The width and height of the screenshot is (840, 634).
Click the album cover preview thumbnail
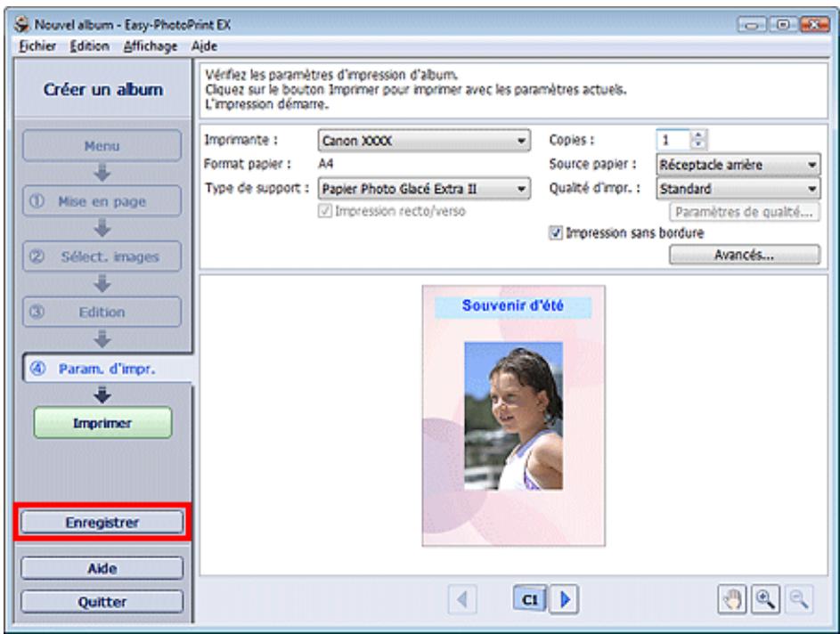tap(514, 416)
